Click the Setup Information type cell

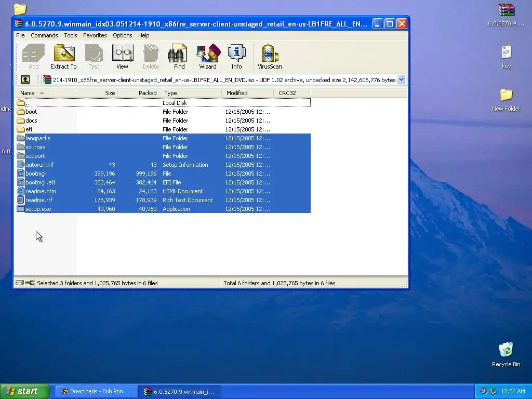coord(185,165)
